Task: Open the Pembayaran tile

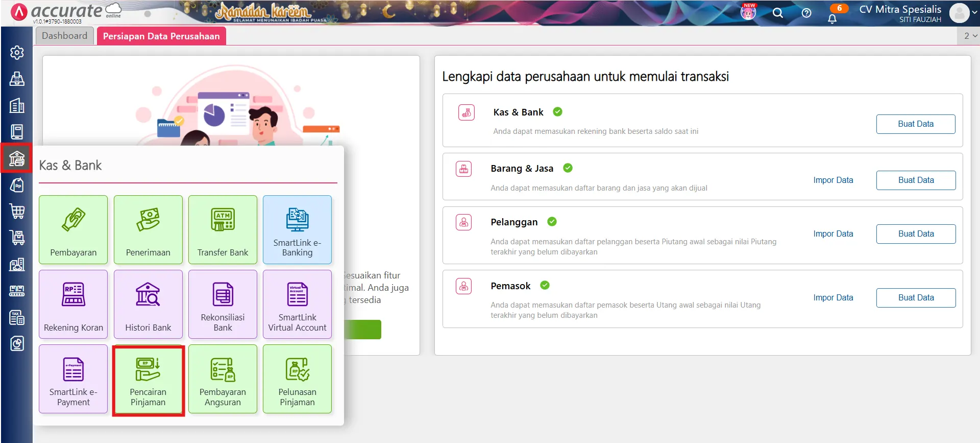Action: [x=73, y=229]
